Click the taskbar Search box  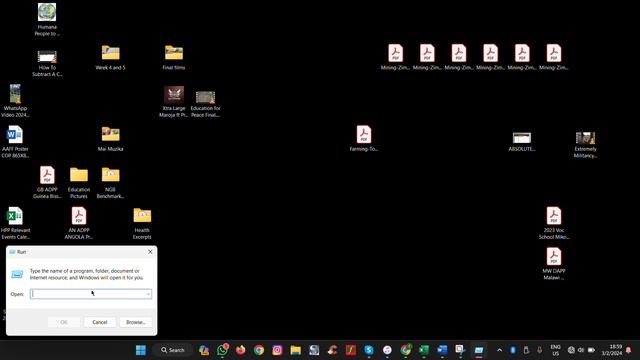173,350
